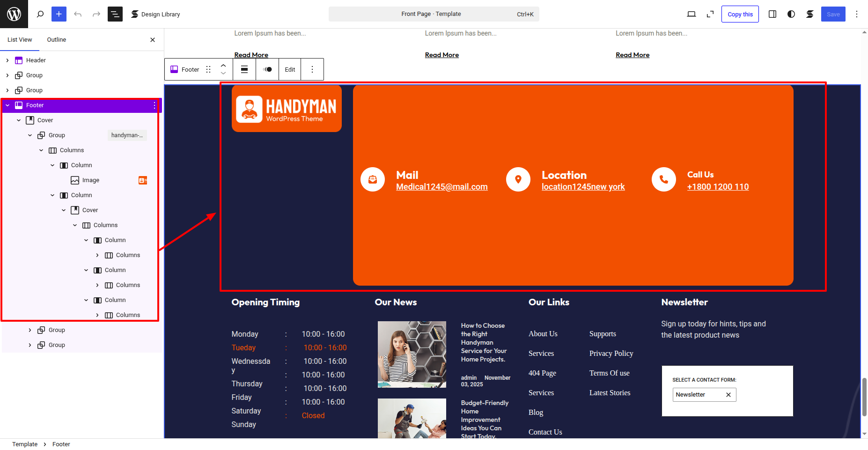Click the Copy this button
This screenshot has height=450, width=868.
(x=740, y=14)
